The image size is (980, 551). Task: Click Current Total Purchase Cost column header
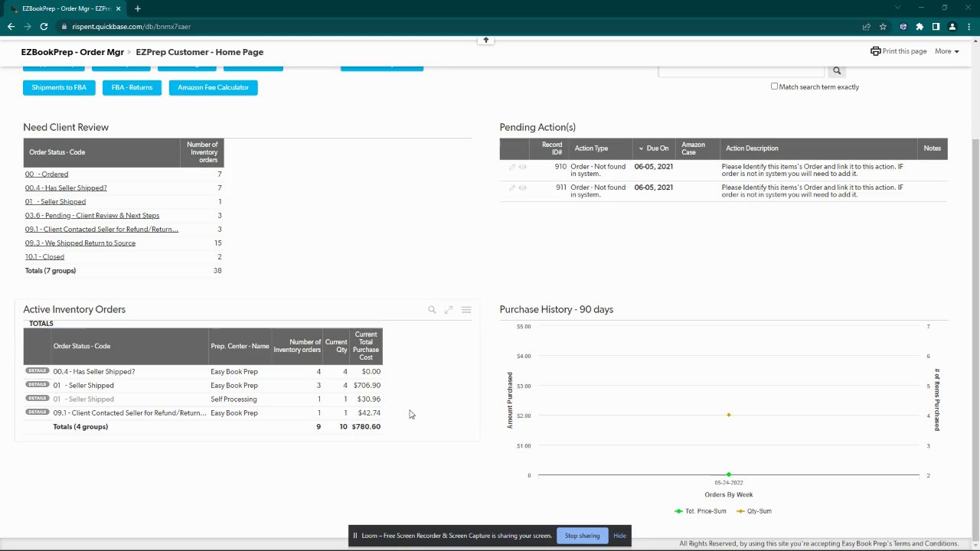pos(366,346)
